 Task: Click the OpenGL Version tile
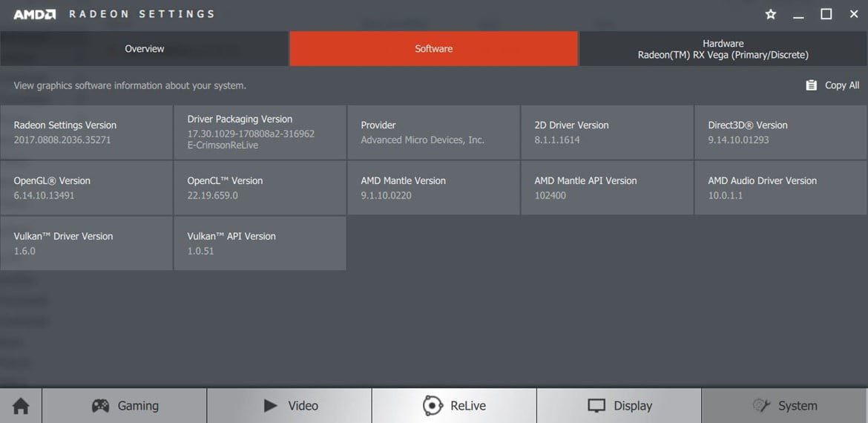click(x=86, y=188)
